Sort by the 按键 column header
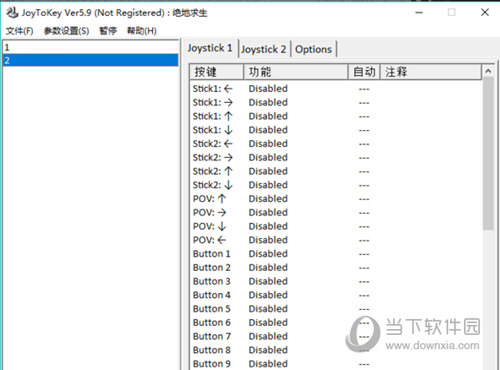The height and width of the screenshot is (370, 500). (217, 72)
